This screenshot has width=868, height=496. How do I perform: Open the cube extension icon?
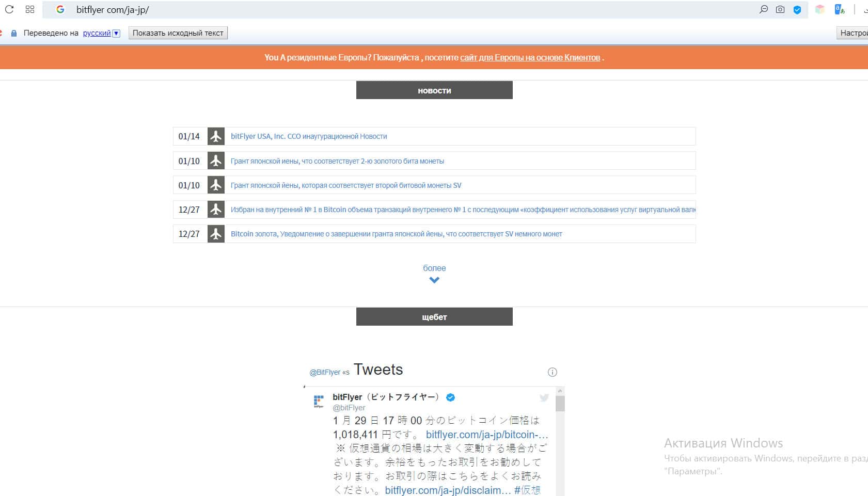point(820,9)
